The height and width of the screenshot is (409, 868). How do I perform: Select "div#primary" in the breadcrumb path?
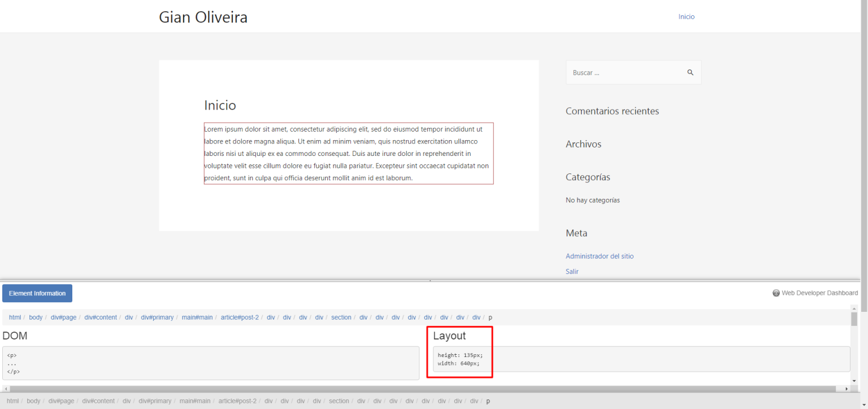157,317
